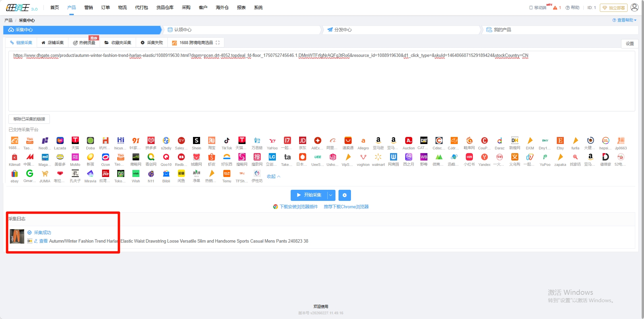Viewport: 644px width, 319px height.
Task: Click the Wish platform icon
Action: click(136, 174)
